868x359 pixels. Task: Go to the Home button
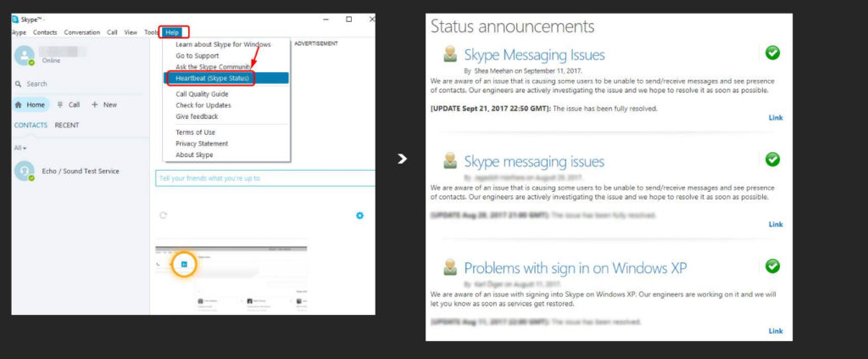click(x=31, y=104)
